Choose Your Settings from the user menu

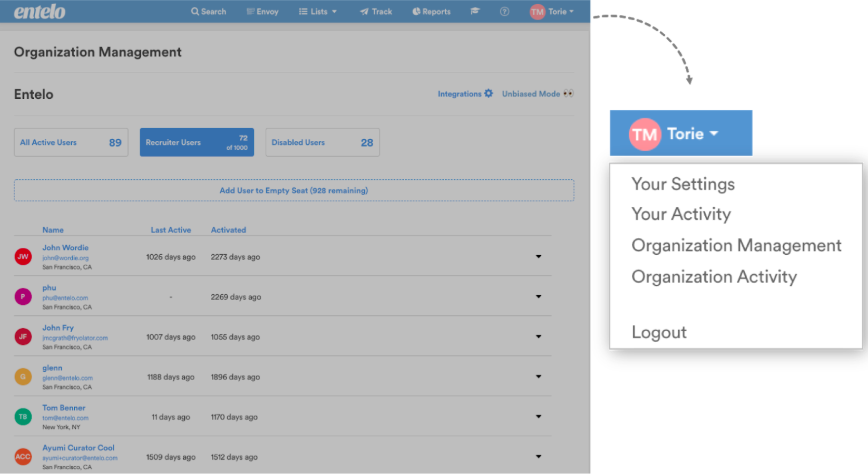(683, 184)
